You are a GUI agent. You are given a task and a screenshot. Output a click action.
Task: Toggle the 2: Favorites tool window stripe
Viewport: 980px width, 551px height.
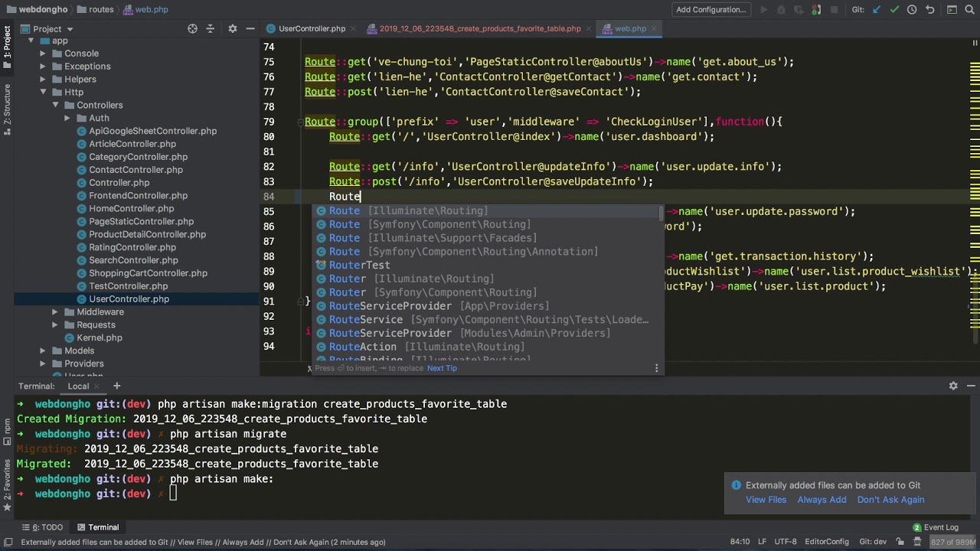click(7, 485)
